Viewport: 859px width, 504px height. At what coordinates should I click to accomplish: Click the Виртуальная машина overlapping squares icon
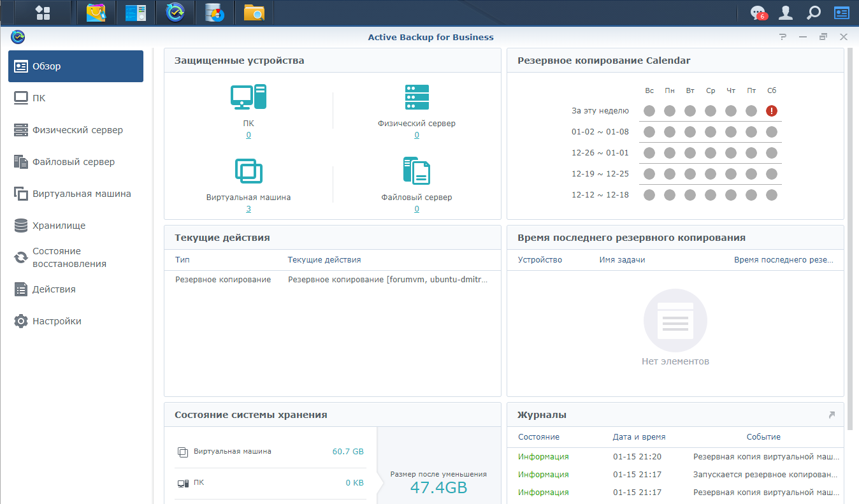(249, 171)
